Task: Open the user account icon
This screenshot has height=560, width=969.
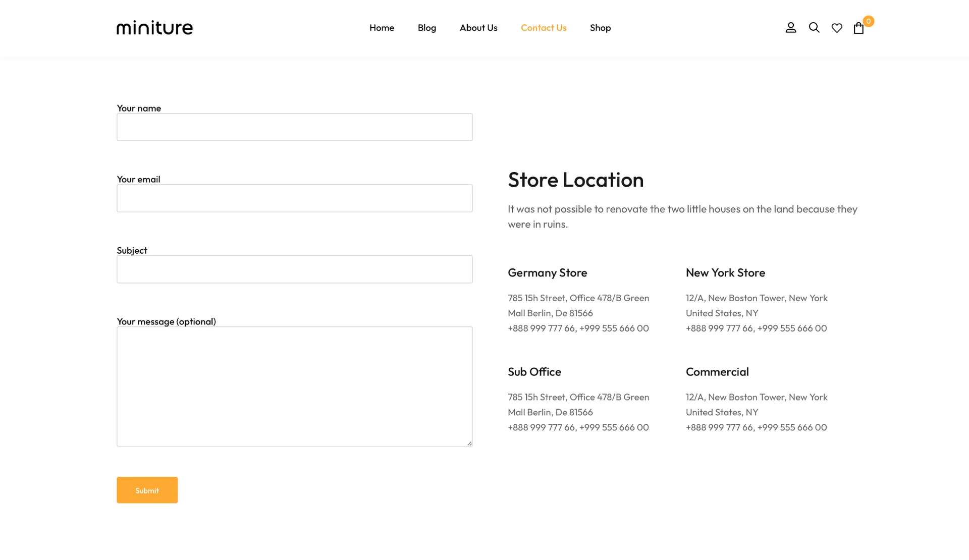Action: tap(790, 28)
